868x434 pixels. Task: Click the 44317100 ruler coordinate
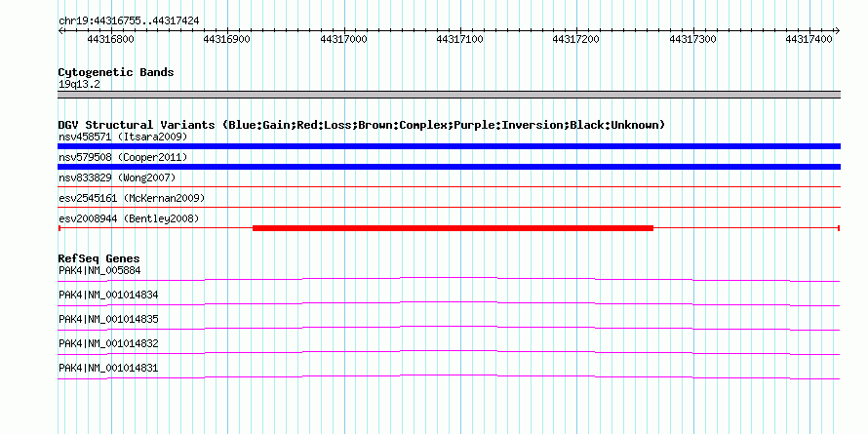[460, 39]
